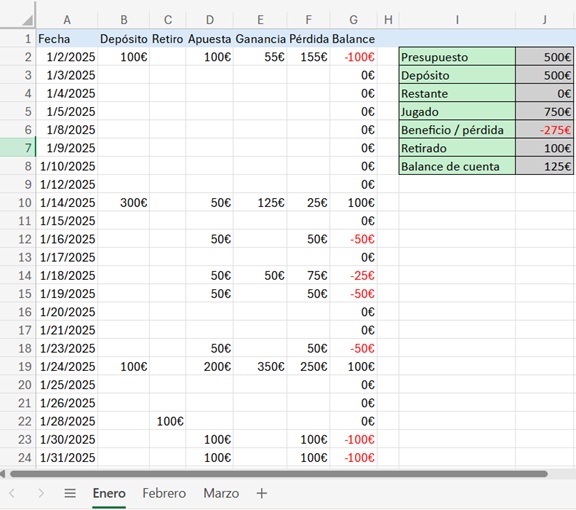The width and height of the screenshot is (576, 510).
Task: Click the Depósito column header cell
Action: click(124, 39)
